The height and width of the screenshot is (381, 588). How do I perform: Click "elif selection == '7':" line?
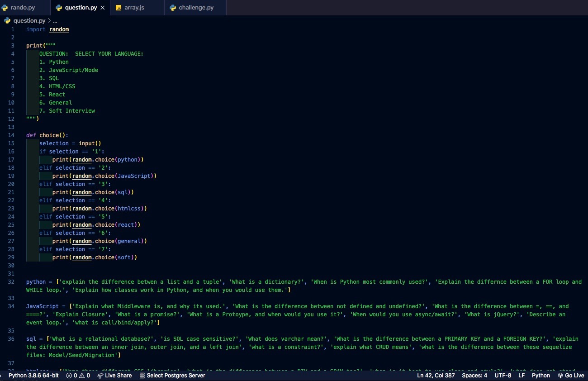(x=75, y=249)
